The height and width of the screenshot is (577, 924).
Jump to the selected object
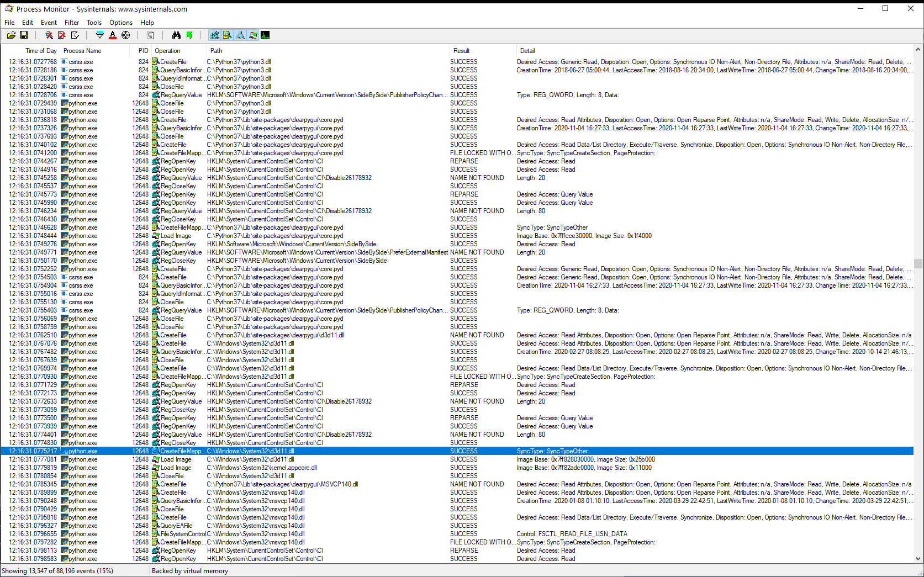pyautogui.click(x=190, y=35)
